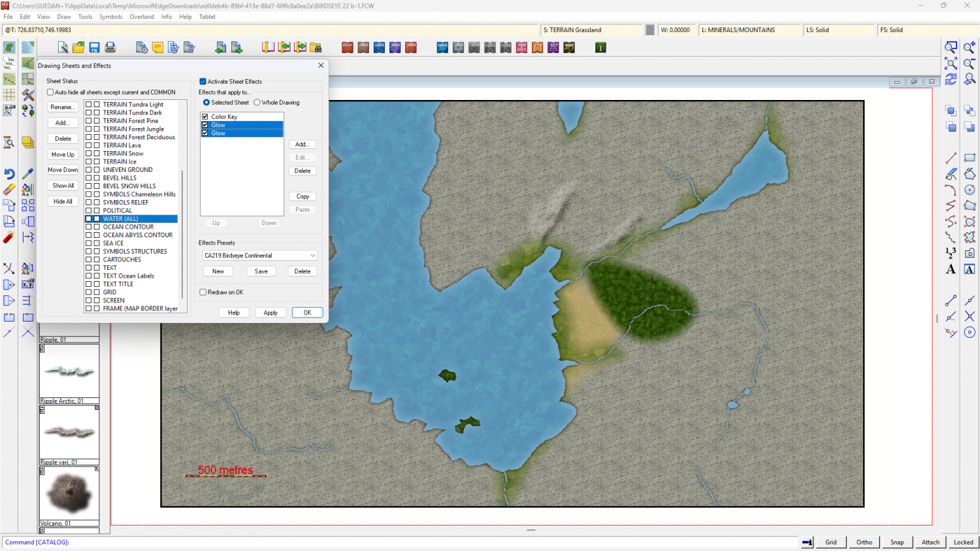Click the Print toolbar icon
Image resolution: width=980 pixels, height=551 pixels.
110,48
